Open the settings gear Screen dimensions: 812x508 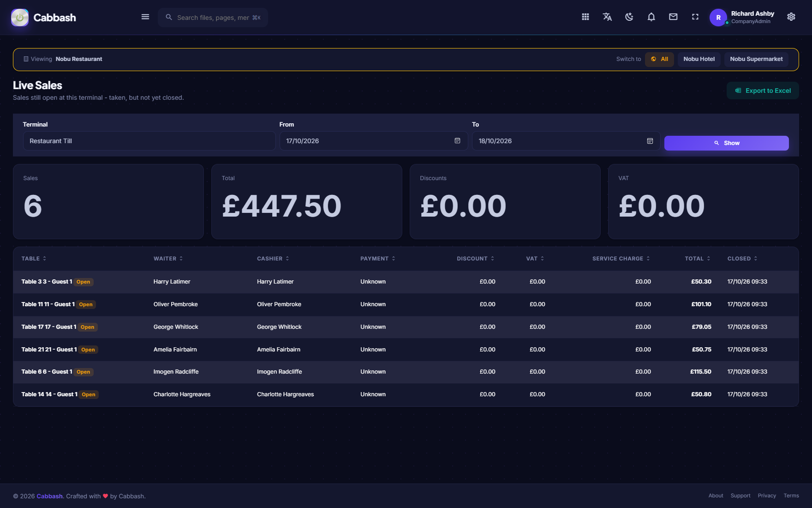(x=791, y=17)
